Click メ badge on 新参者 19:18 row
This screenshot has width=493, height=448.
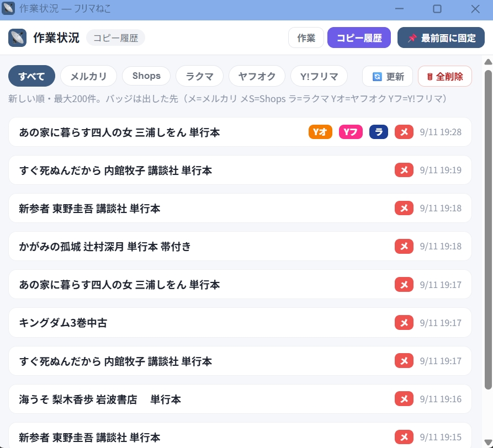(404, 208)
